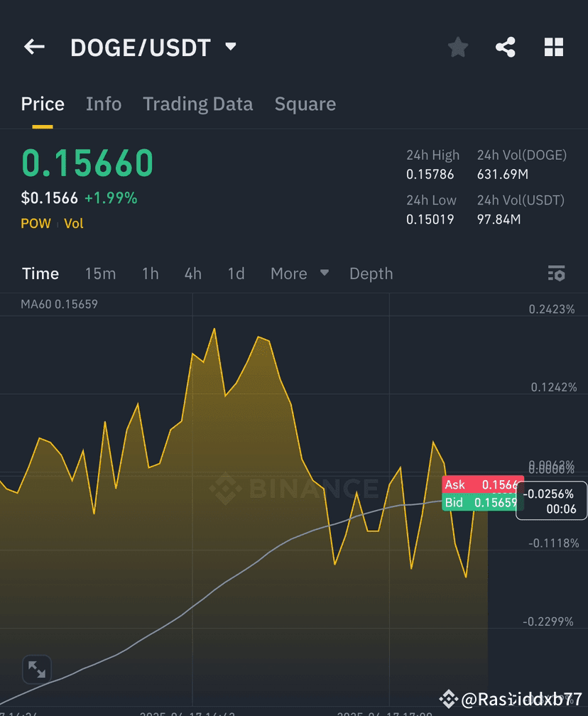Mark DOGE/USDT as a favorite with the star

point(457,47)
